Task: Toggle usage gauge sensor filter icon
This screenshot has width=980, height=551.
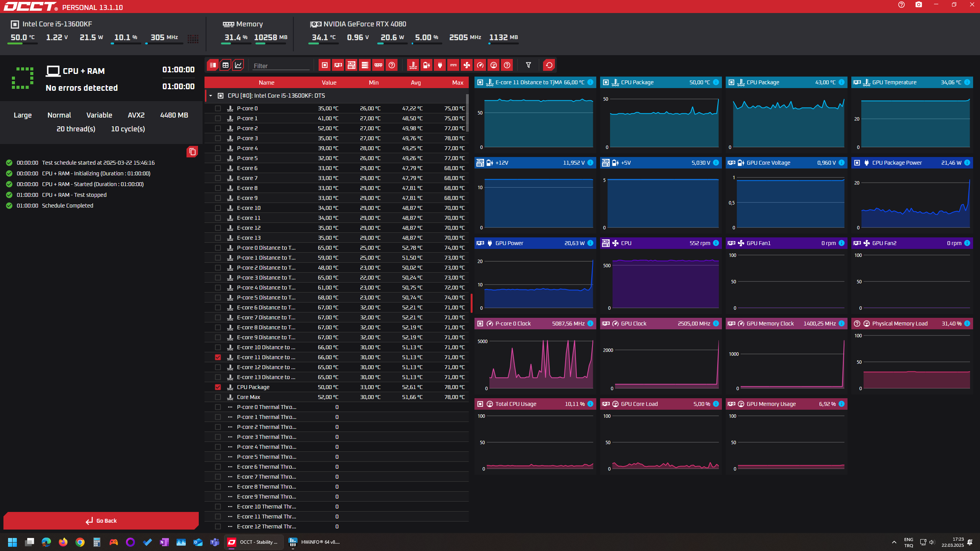Action: coord(494,65)
